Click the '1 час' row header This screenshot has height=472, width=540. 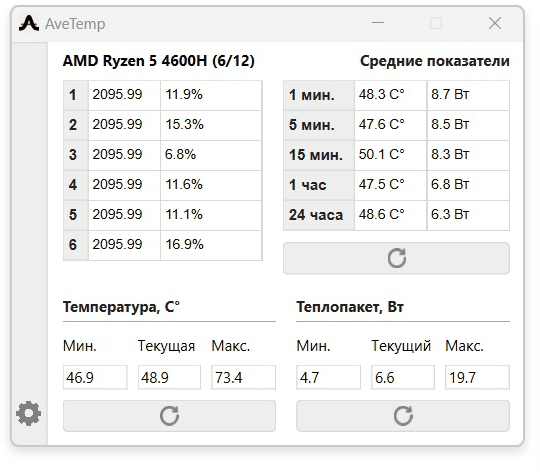(319, 185)
